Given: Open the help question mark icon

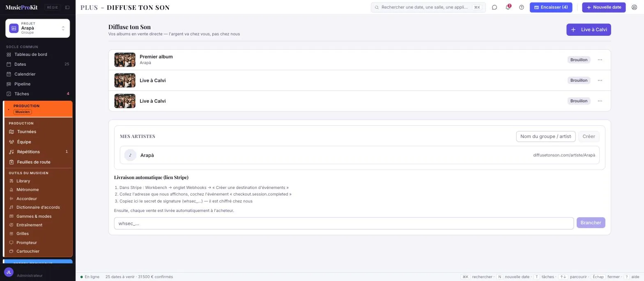Looking at the screenshot, I should 522,7.
